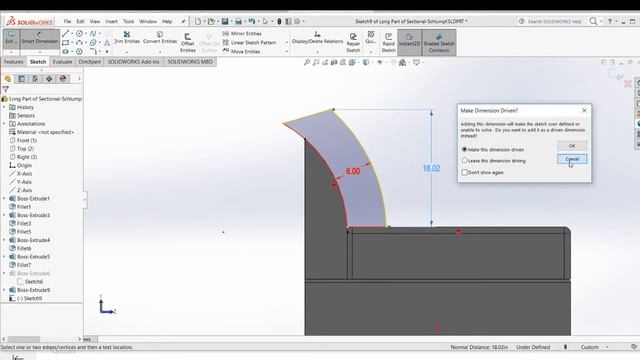Expand the History folder
This screenshot has height=360, width=640.
click(x=4, y=107)
